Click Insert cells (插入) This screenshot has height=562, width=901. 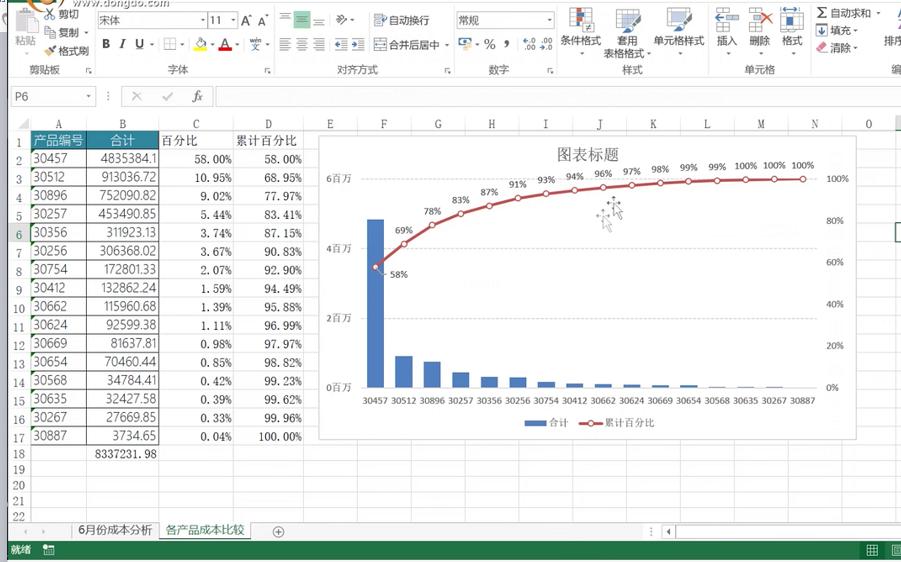pos(726,30)
